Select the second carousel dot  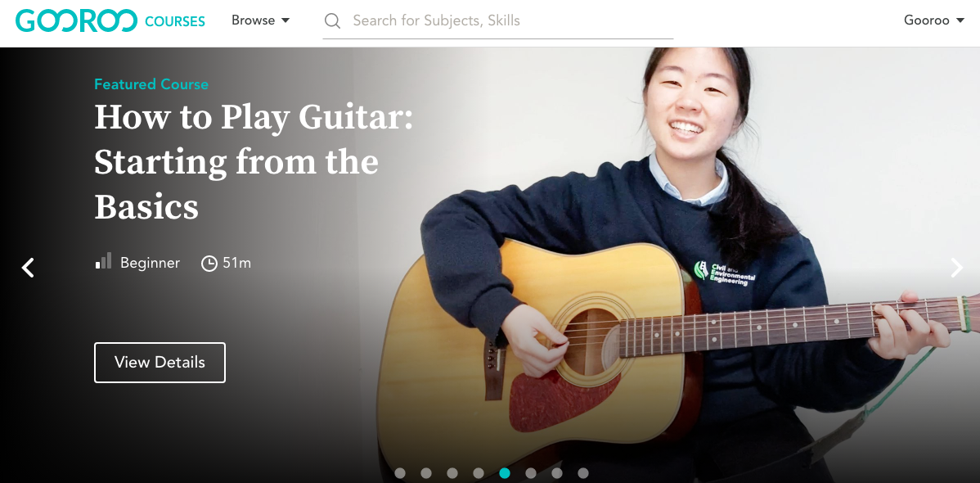click(426, 473)
